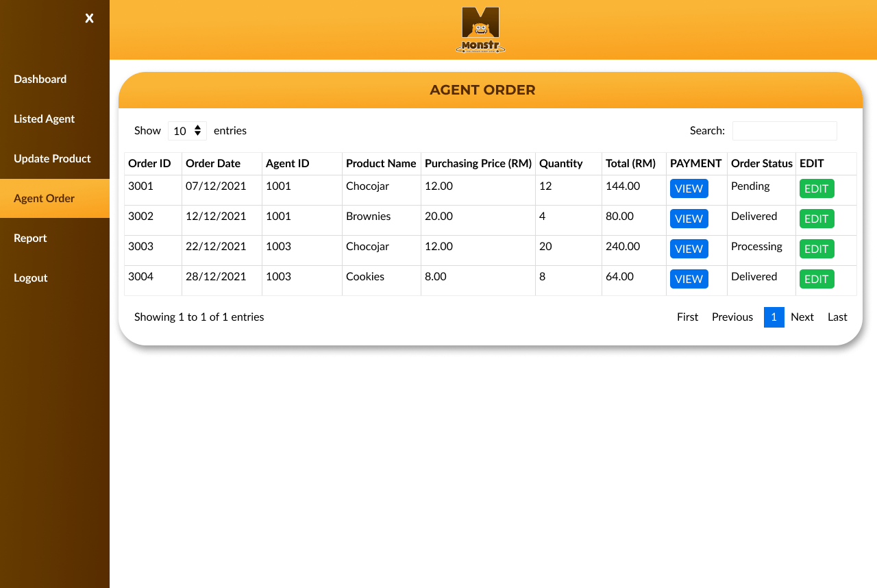Image resolution: width=877 pixels, height=588 pixels.
Task: View payment for order 3001
Action: [x=689, y=188]
